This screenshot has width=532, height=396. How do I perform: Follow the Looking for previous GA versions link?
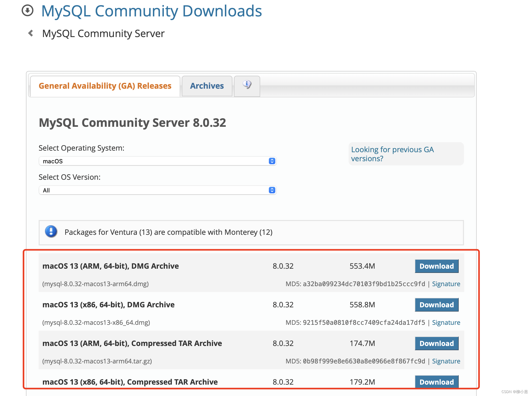[392, 154]
